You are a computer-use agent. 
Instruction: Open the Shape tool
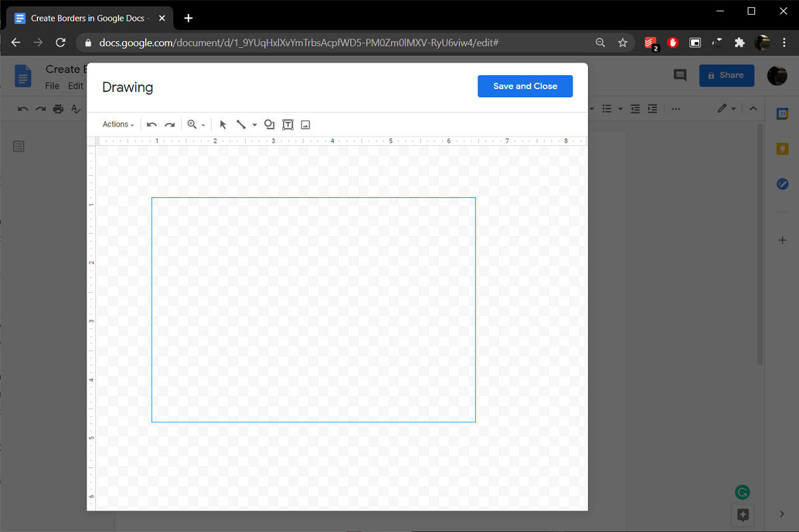(x=270, y=125)
